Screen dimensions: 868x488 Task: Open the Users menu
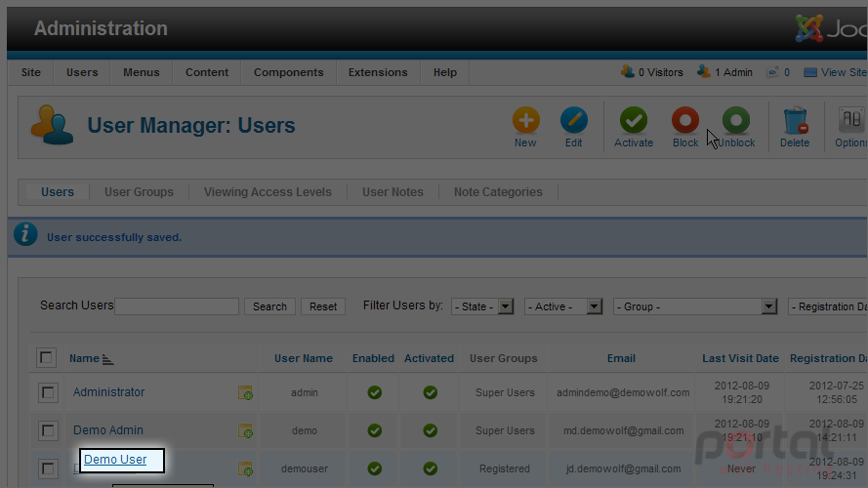[x=82, y=72]
